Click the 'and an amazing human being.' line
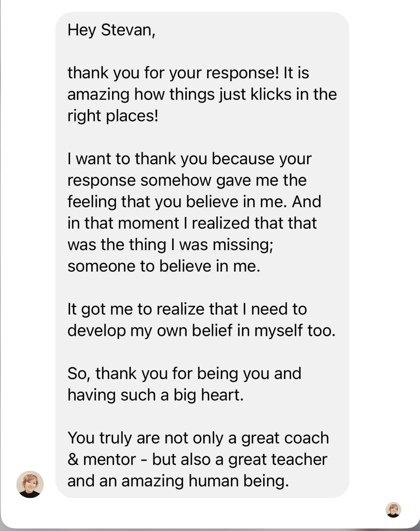 (x=178, y=481)
